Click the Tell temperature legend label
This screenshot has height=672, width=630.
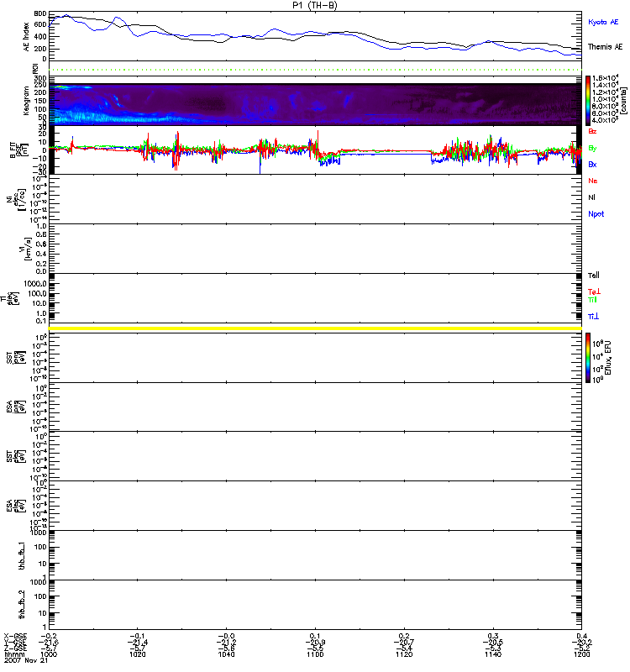point(593,276)
